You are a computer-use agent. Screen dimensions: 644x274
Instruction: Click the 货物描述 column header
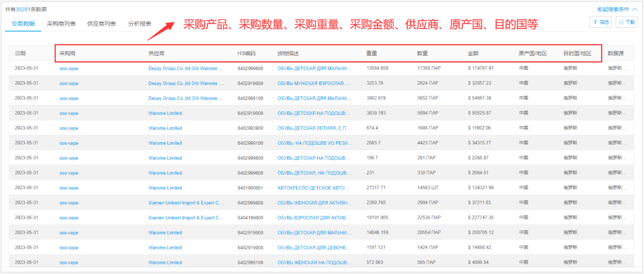click(x=288, y=53)
